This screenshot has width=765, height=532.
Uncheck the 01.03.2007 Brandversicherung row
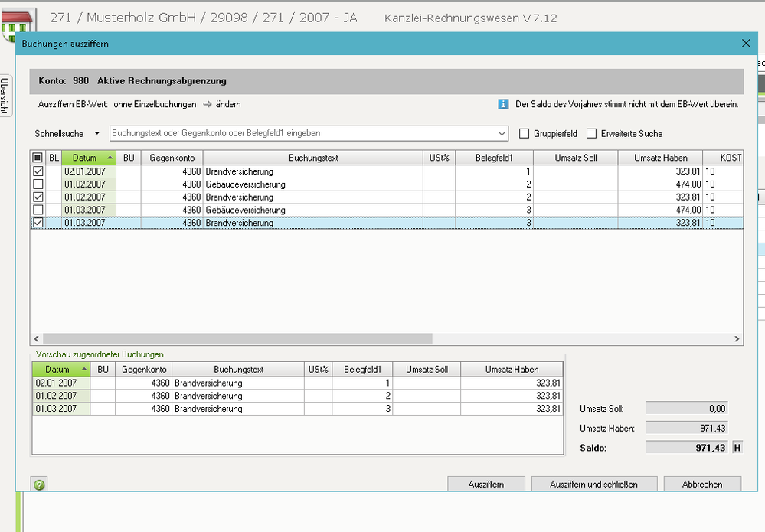click(x=38, y=222)
